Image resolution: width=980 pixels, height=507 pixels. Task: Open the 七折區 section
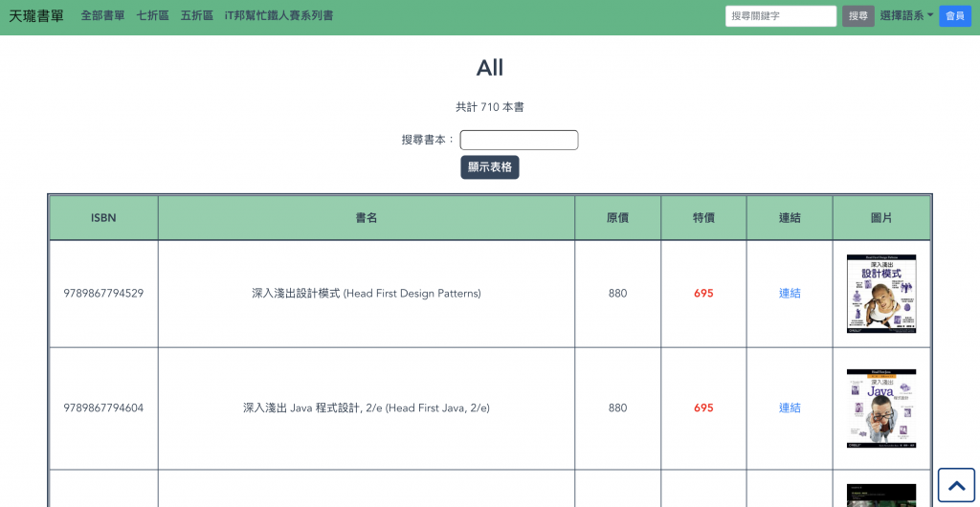pos(153,16)
